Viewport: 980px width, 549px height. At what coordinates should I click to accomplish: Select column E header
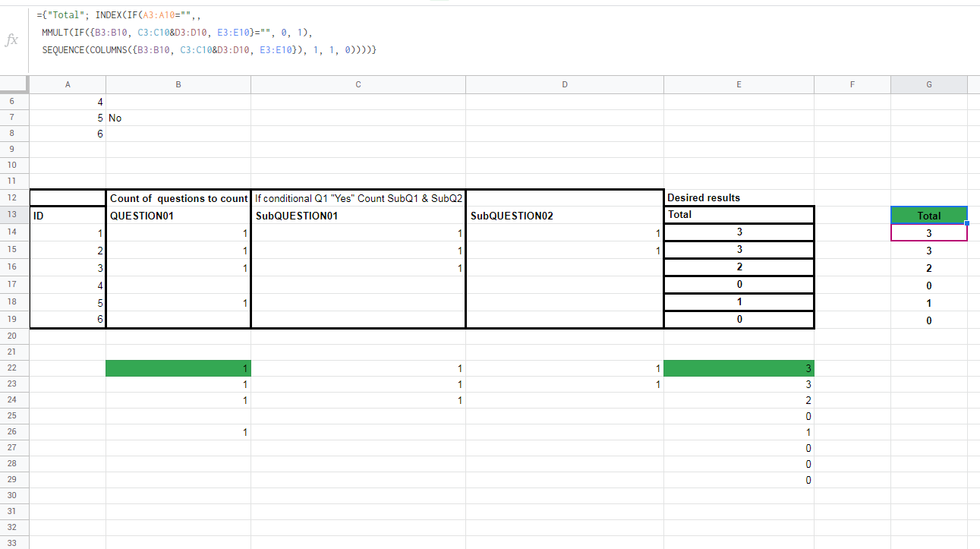(x=739, y=85)
